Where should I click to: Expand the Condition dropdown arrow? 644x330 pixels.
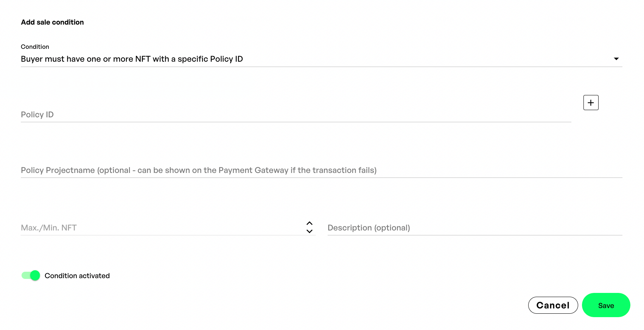click(x=616, y=59)
